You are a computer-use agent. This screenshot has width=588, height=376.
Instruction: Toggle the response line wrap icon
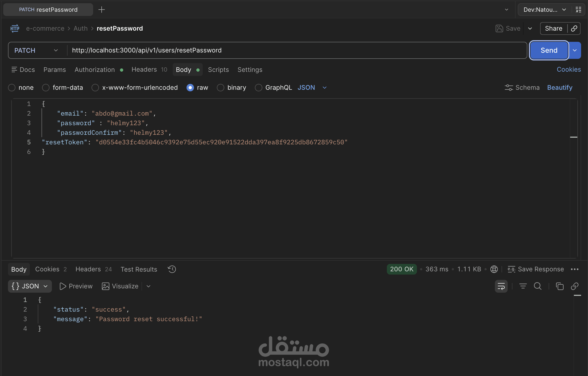coord(501,286)
